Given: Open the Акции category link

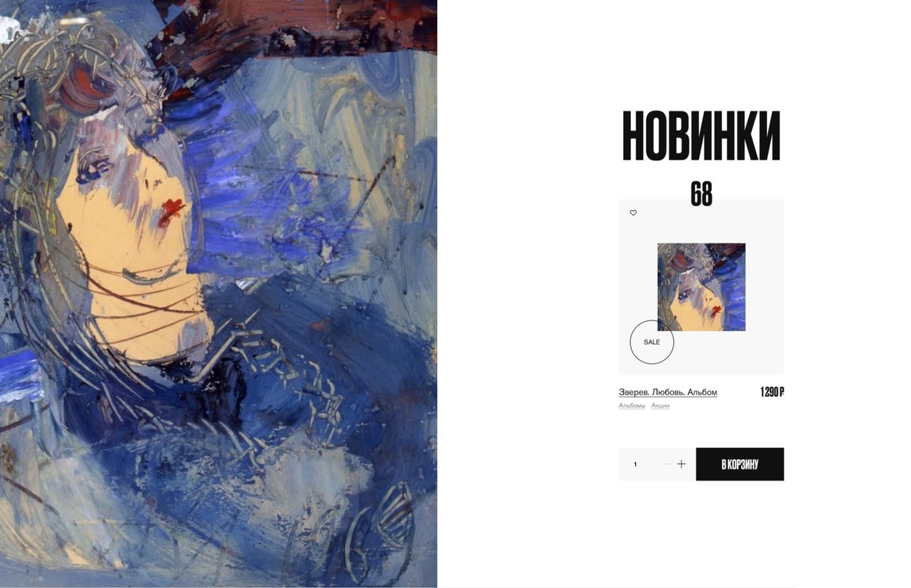Looking at the screenshot, I should 660,405.
